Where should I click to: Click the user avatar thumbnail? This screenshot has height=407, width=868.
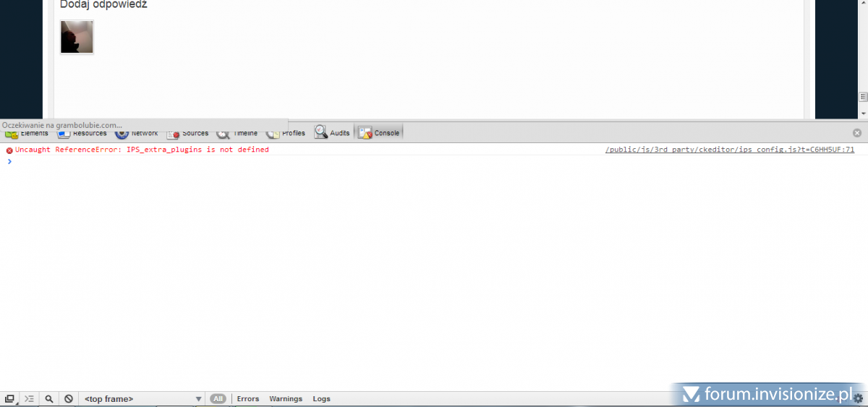click(77, 37)
